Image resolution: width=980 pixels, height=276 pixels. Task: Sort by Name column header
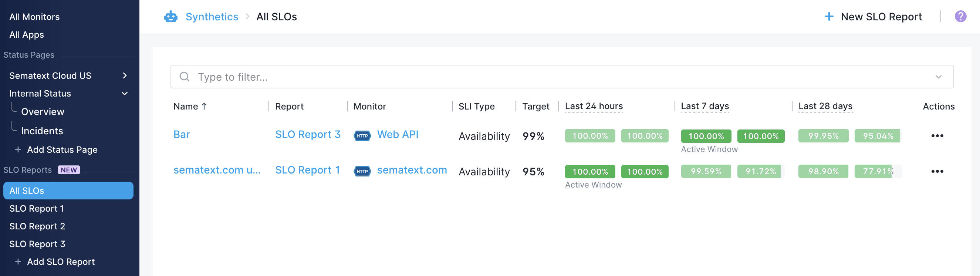click(x=186, y=106)
